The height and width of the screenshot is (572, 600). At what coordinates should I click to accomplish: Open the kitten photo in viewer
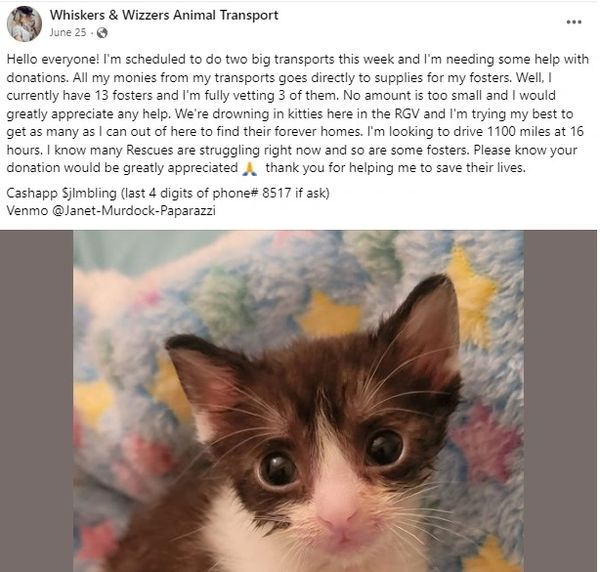[298, 401]
